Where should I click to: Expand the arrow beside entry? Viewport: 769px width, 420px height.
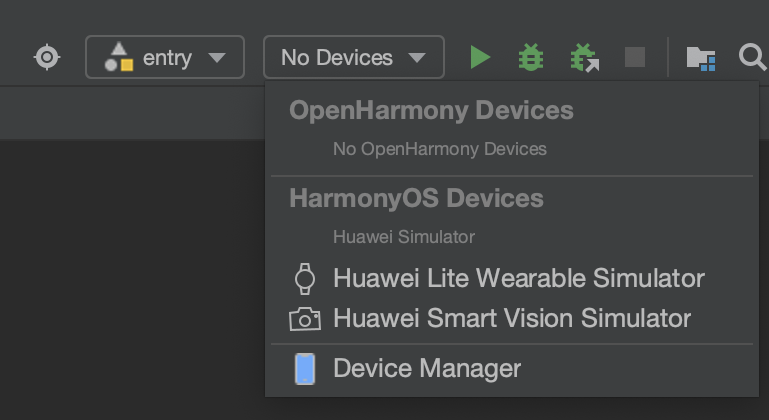(x=217, y=58)
